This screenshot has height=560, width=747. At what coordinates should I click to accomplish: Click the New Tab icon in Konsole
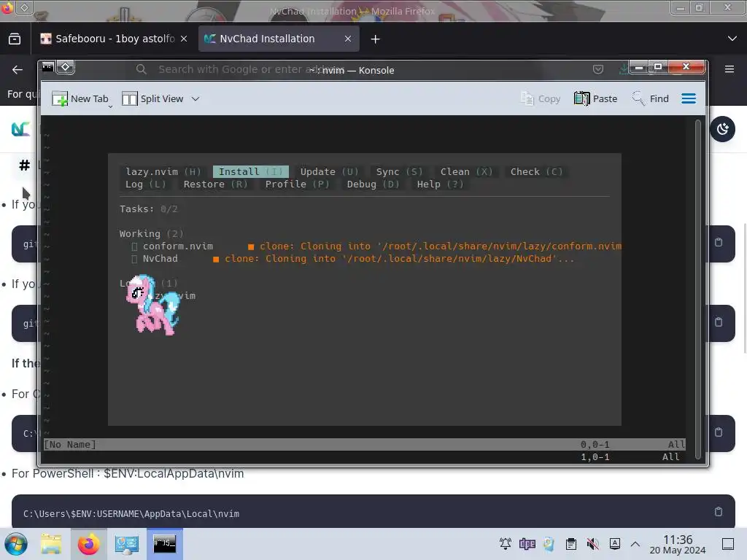[60, 98]
